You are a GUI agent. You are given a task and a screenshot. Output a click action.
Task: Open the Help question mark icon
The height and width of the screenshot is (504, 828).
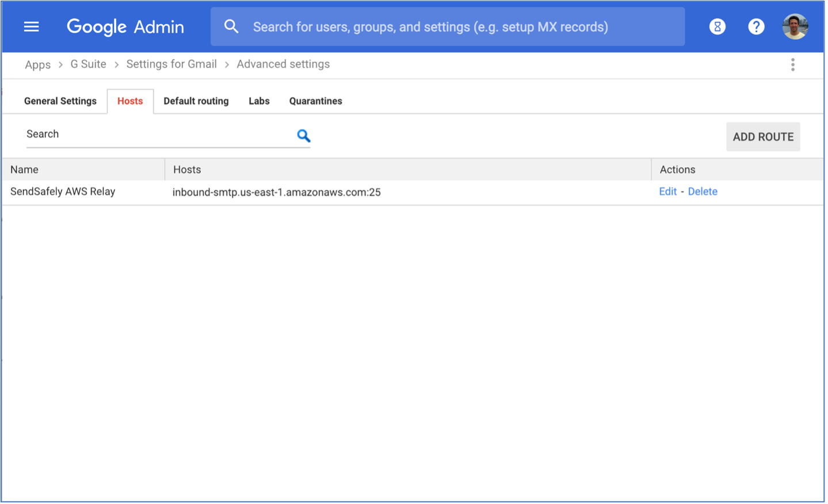[756, 26]
